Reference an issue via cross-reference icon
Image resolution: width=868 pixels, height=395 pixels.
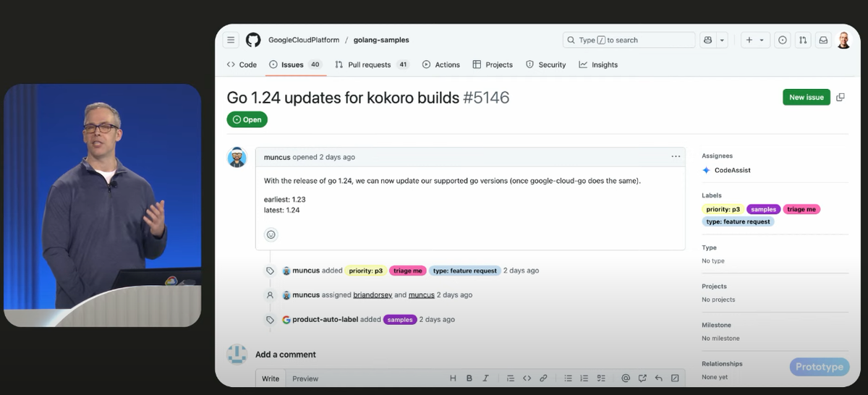[x=642, y=378]
